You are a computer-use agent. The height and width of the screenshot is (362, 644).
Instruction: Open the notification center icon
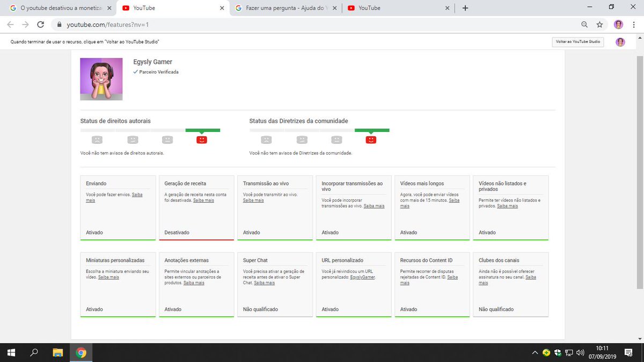[628, 352]
